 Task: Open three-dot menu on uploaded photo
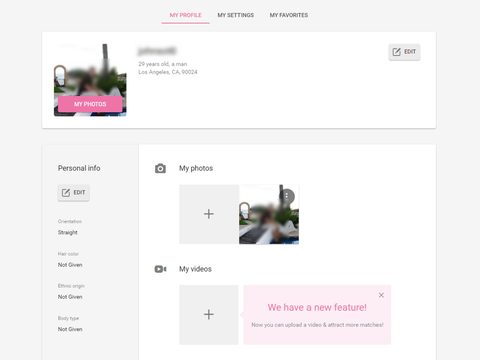tap(287, 196)
